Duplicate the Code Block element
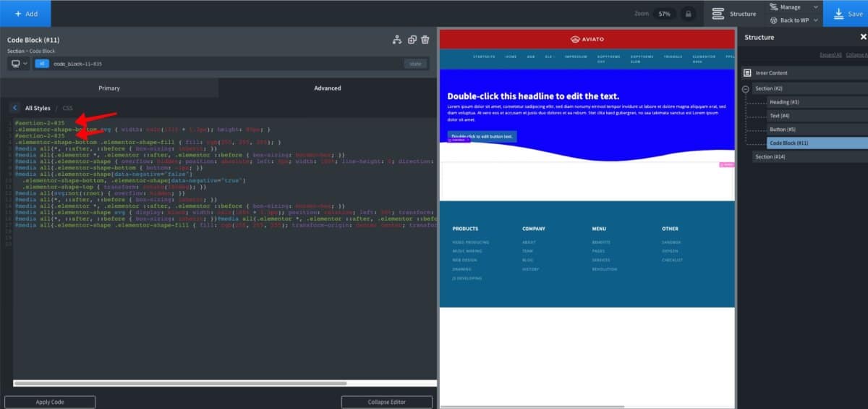This screenshot has width=868, height=409. click(412, 41)
